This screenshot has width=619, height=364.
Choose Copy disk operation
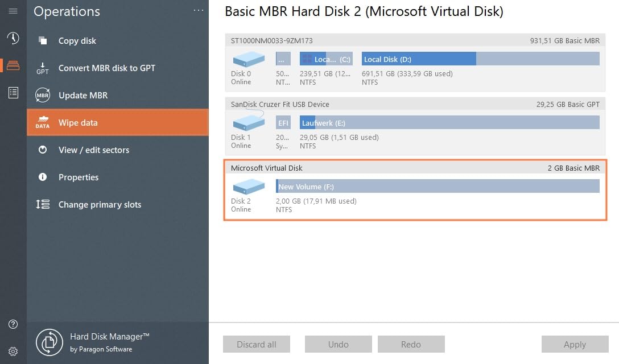click(118, 40)
